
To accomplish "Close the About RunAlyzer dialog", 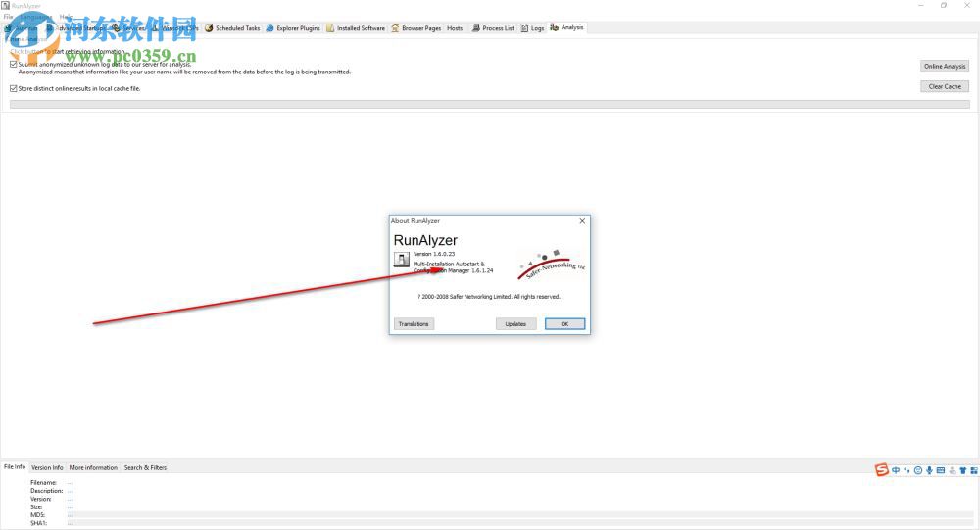I will click(582, 221).
